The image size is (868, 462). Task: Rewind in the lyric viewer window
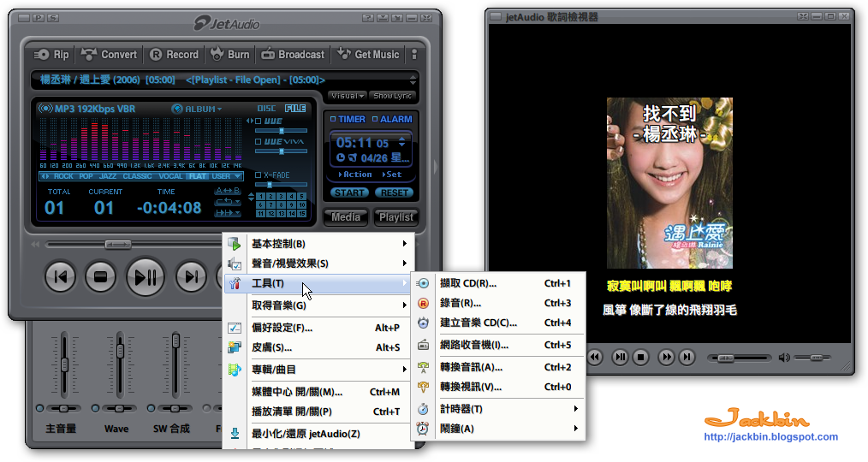point(595,357)
